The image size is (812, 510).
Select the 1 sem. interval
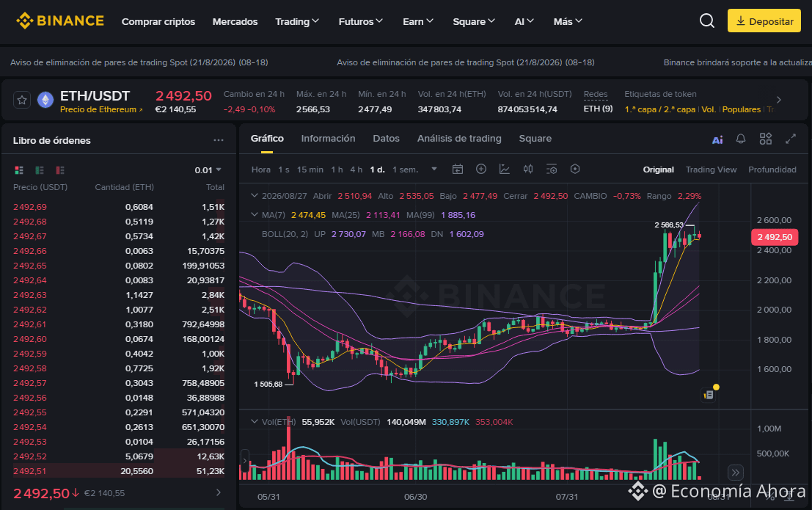[406, 170]
